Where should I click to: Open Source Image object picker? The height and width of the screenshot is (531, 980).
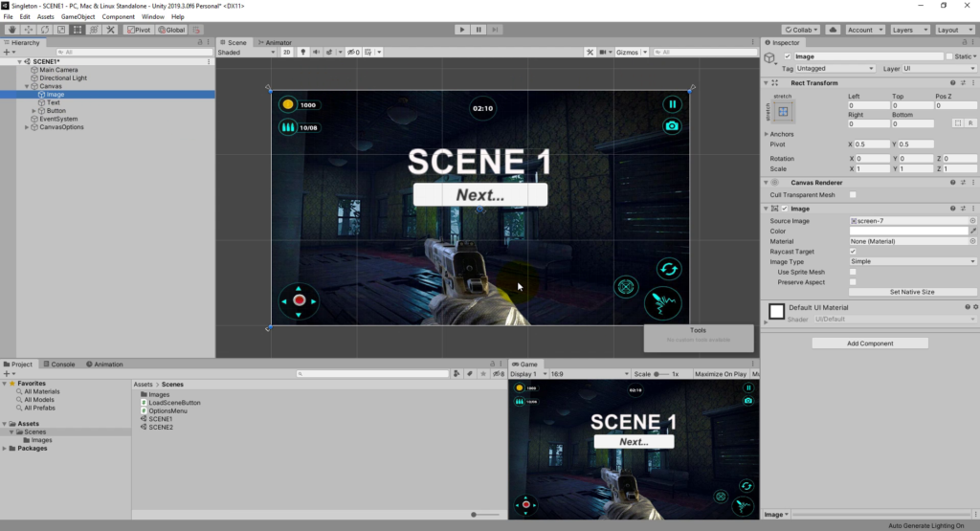pos(972,220)
